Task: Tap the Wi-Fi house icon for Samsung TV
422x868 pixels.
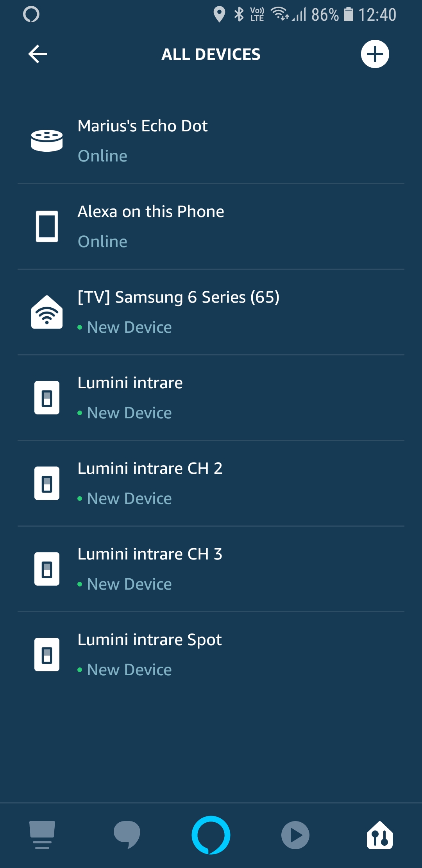Action: [x=47, y=312]
